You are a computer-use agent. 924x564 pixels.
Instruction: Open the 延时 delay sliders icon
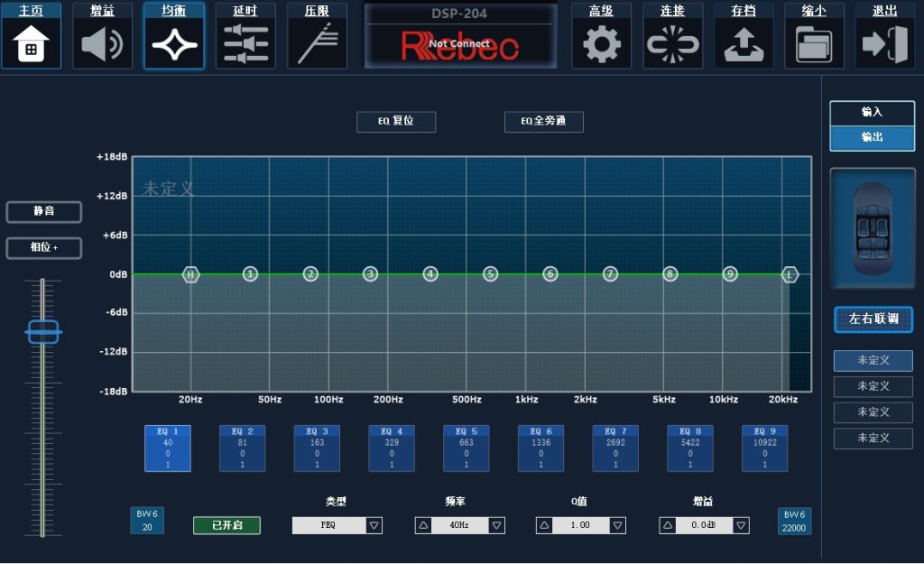245,36
